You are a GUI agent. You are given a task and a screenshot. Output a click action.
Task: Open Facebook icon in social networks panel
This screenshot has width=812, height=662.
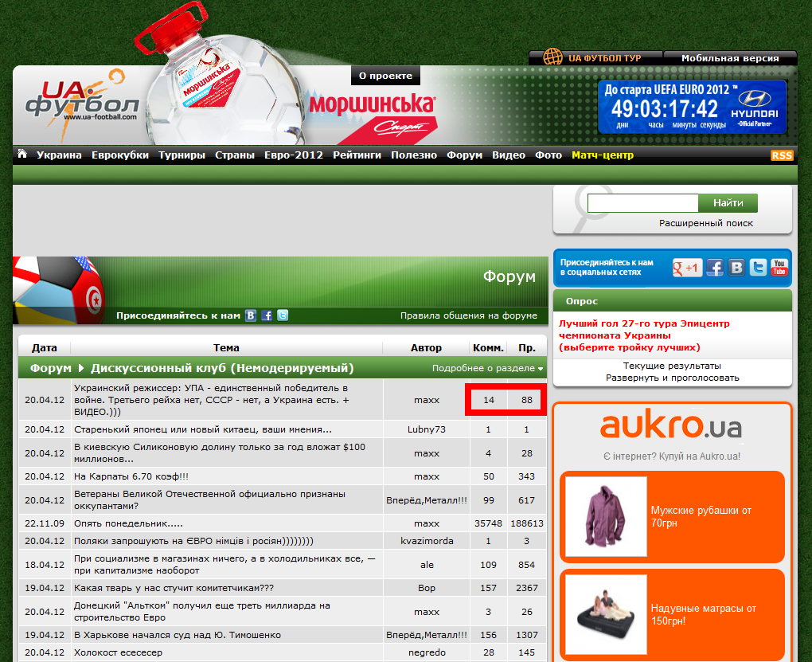(x=715, y=268)
